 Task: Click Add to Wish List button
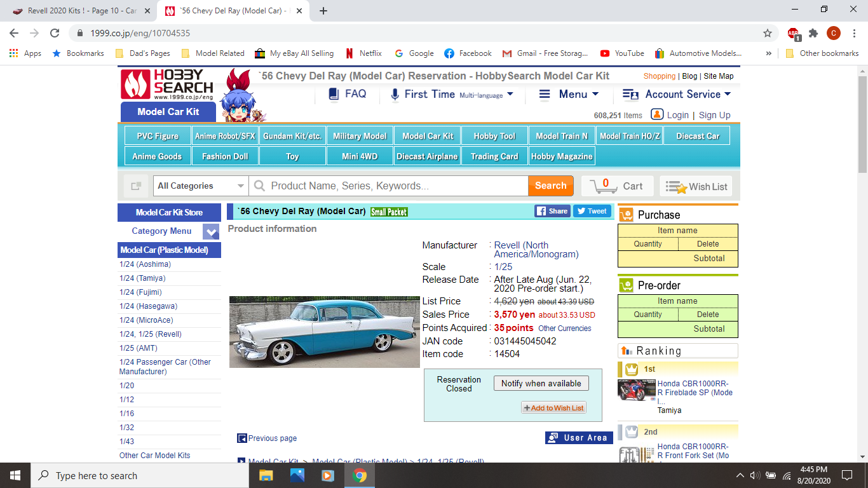pos(553,408)
